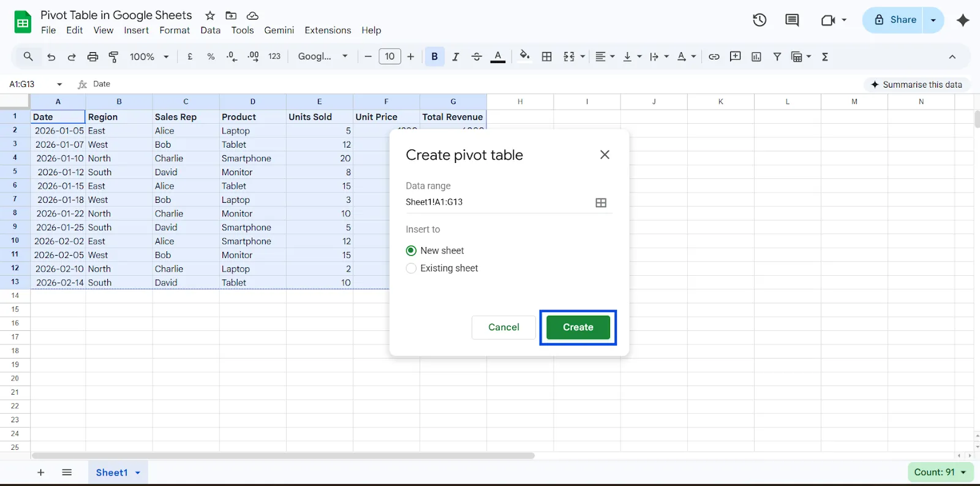This screenshot has width=980, height=486.
Task: Toggle italic formatting
Action: coord(456,56)
